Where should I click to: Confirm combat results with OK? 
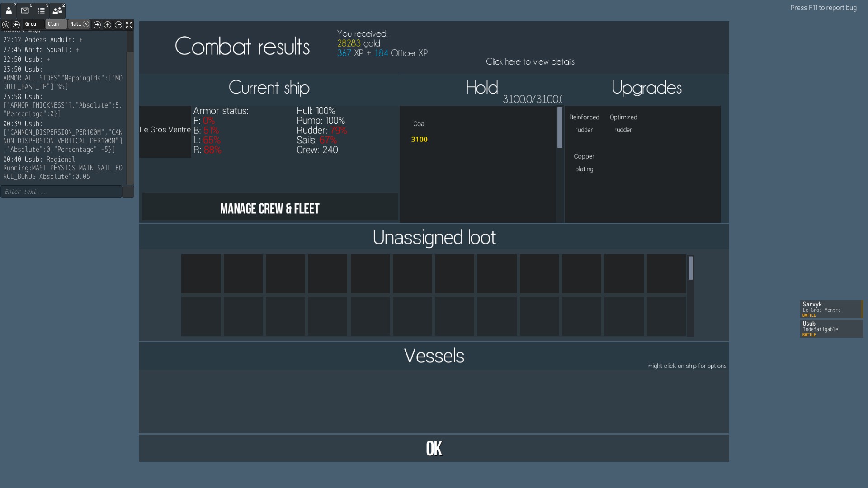(434, 448)
